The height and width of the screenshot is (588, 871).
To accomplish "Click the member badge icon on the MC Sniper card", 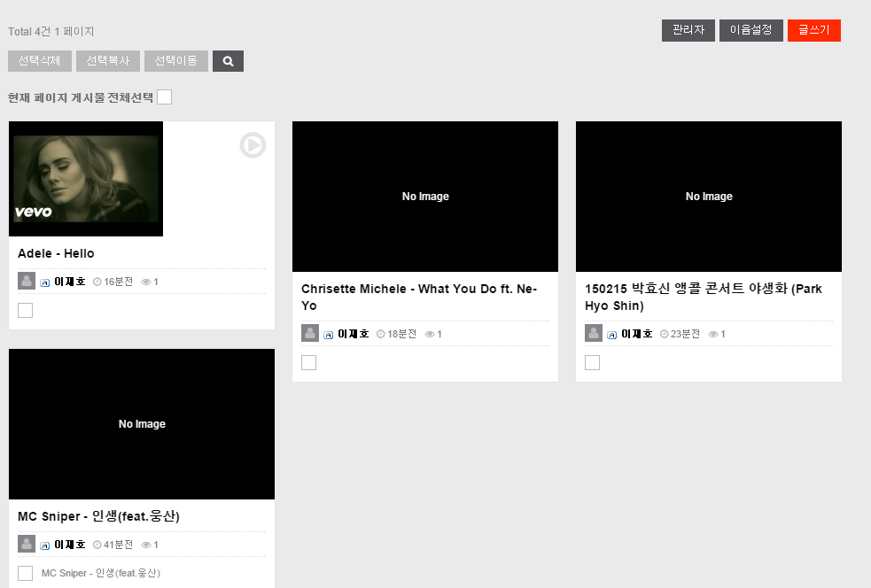I will tap(45, 545).
